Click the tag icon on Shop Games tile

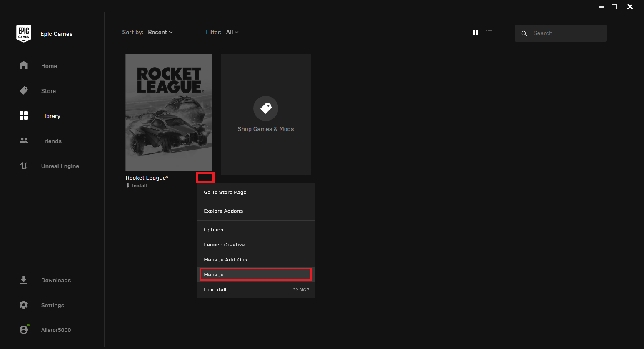[265, 108]
